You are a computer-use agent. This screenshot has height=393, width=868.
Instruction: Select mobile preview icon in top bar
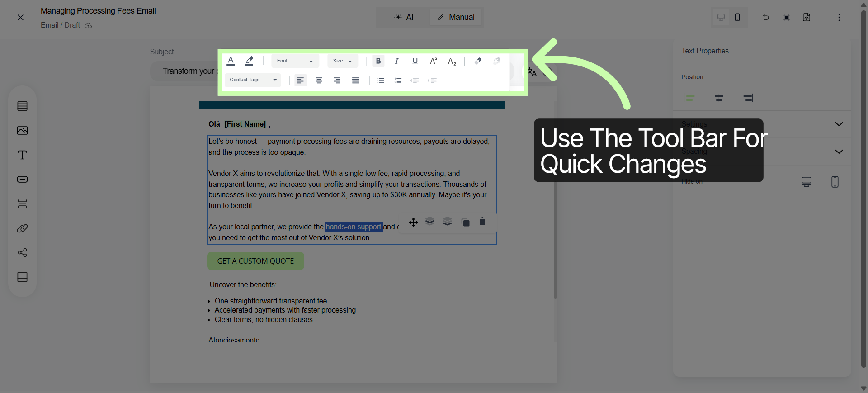pyautogui.click(x=737, y=17)
